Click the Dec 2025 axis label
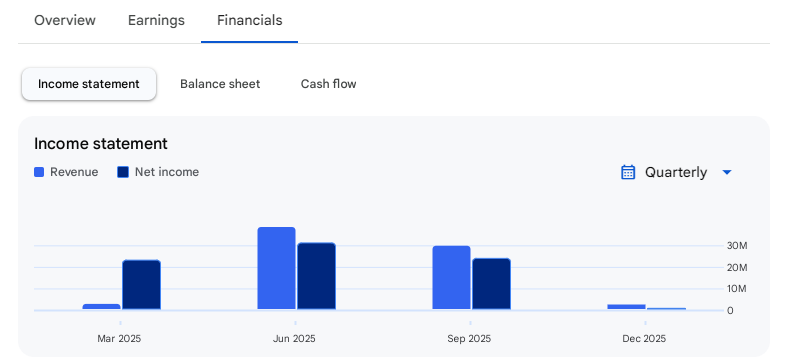 click(x=644, y=339)
